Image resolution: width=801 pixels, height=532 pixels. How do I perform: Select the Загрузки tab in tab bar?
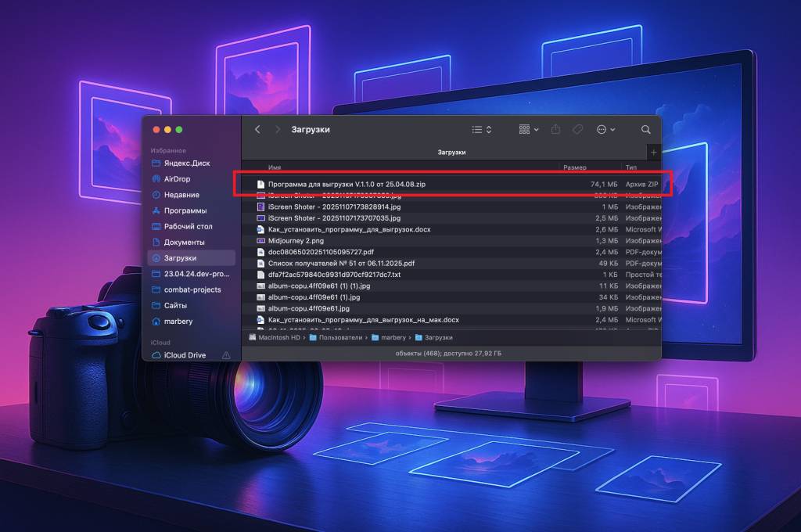451,152
